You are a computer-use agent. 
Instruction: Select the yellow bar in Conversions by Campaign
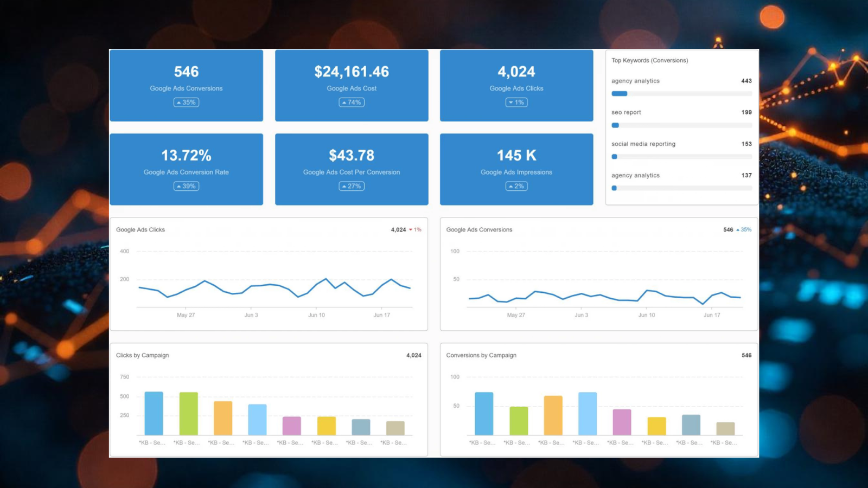657,426
